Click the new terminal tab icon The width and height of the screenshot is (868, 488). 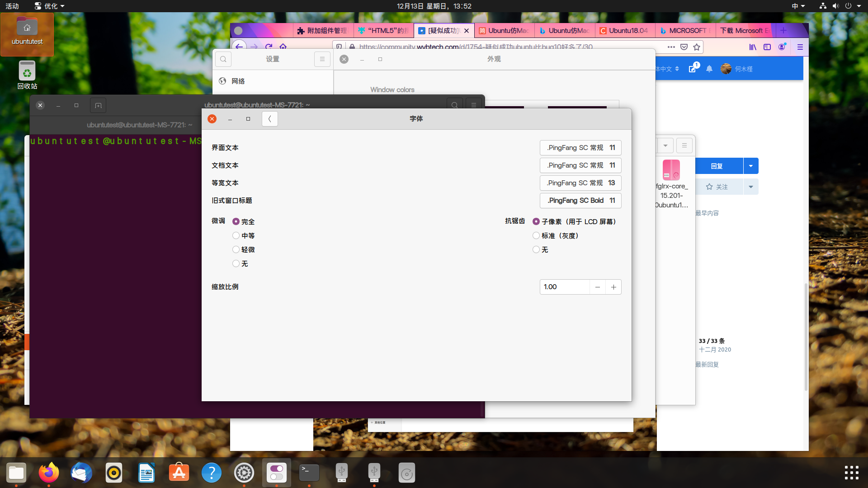tap(98, 105)
